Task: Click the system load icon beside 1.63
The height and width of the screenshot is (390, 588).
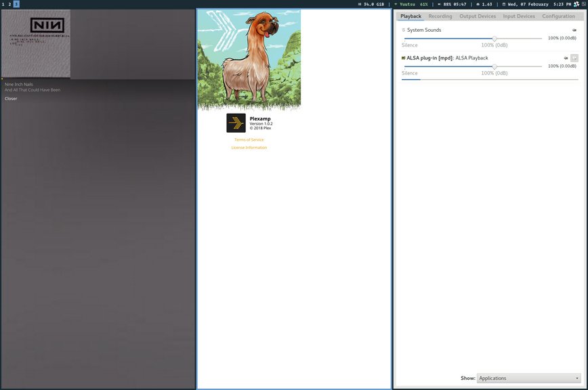Action: [x=478, y=5]
